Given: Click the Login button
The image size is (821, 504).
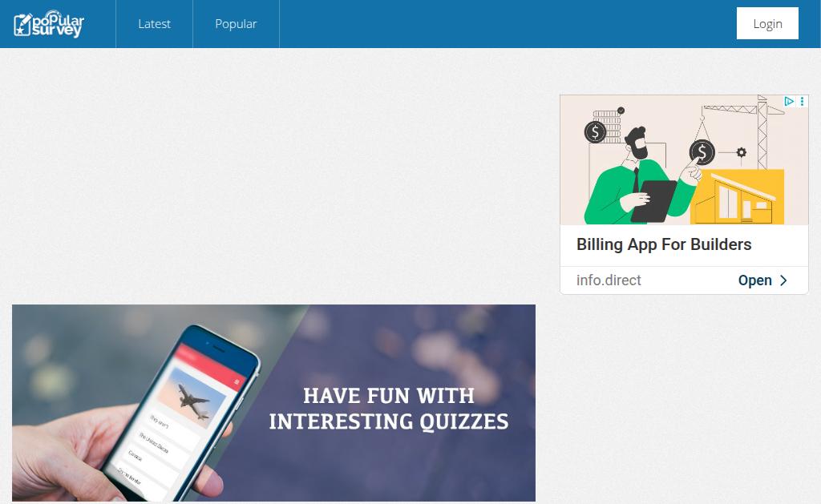Looking at the screenshot, I should (x=767, y=23).
